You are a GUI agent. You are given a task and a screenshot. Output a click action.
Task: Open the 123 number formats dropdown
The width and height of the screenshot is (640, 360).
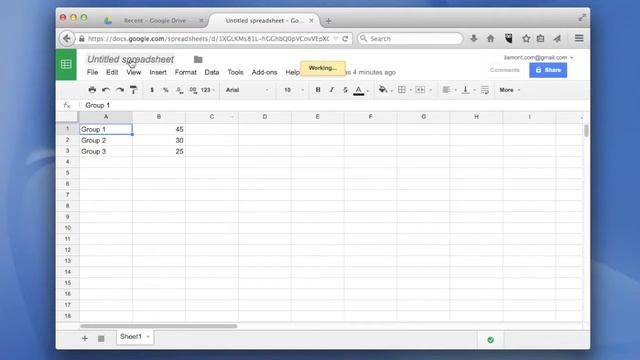coord(208,90)
